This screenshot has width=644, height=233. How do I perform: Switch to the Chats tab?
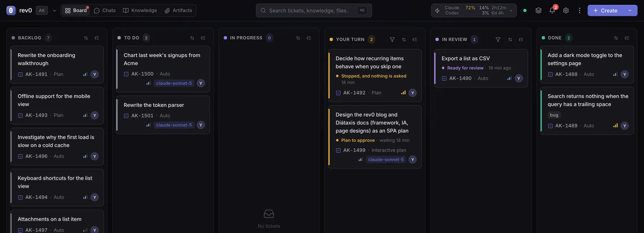[105, 10]
